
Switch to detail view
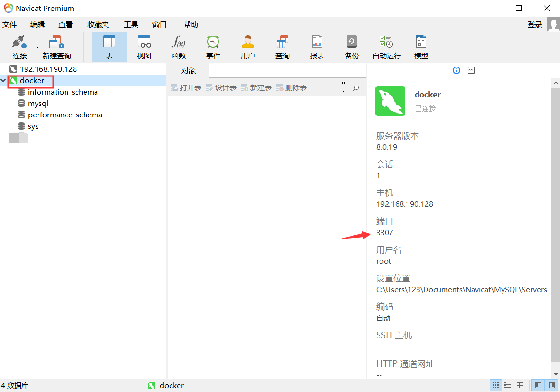(x=520, y=385)
